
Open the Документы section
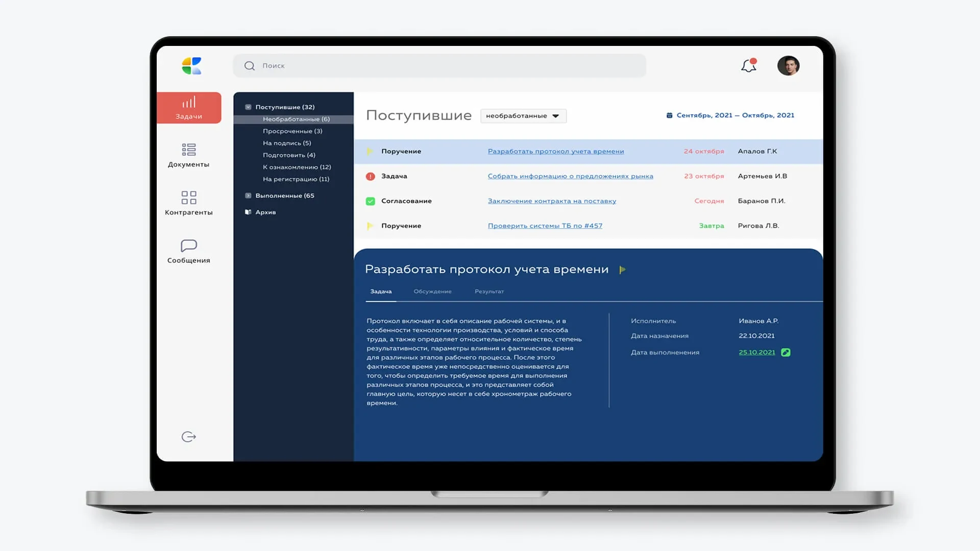189,156
